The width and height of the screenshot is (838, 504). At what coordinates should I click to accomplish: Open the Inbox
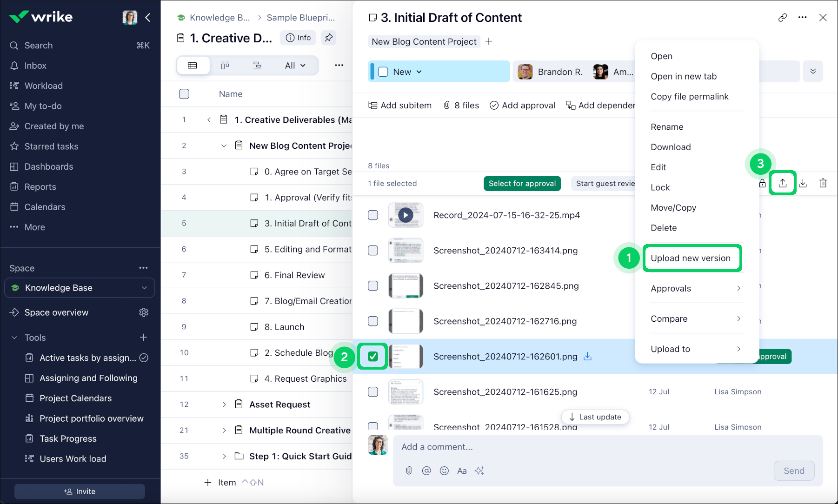35,66
